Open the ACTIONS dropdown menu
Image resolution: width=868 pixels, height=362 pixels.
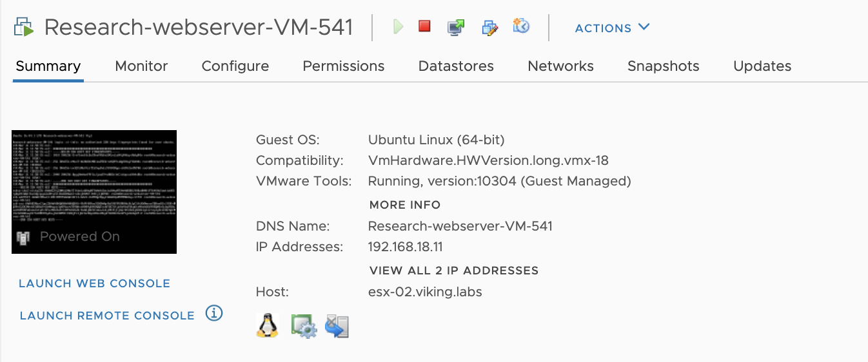click(x=612, y=28)
